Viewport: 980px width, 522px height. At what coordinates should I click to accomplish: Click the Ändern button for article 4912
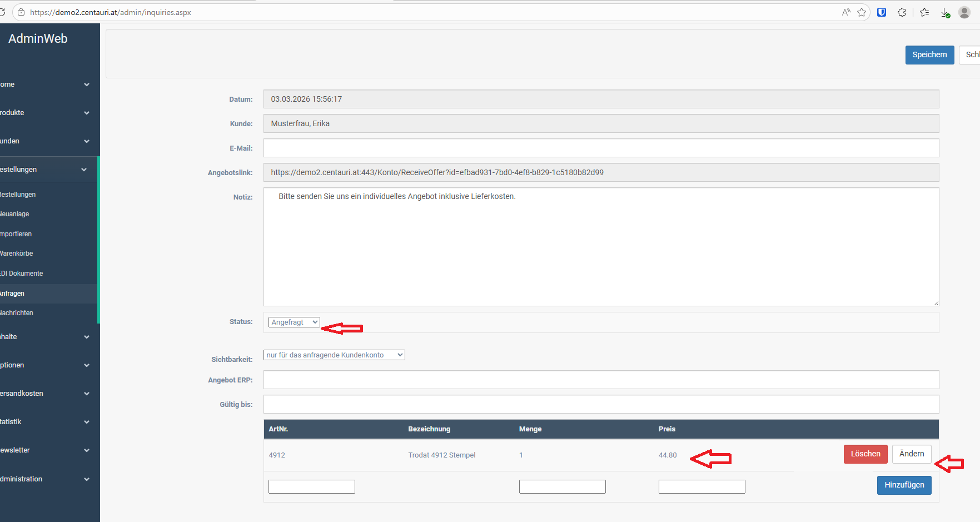[912, 454]
